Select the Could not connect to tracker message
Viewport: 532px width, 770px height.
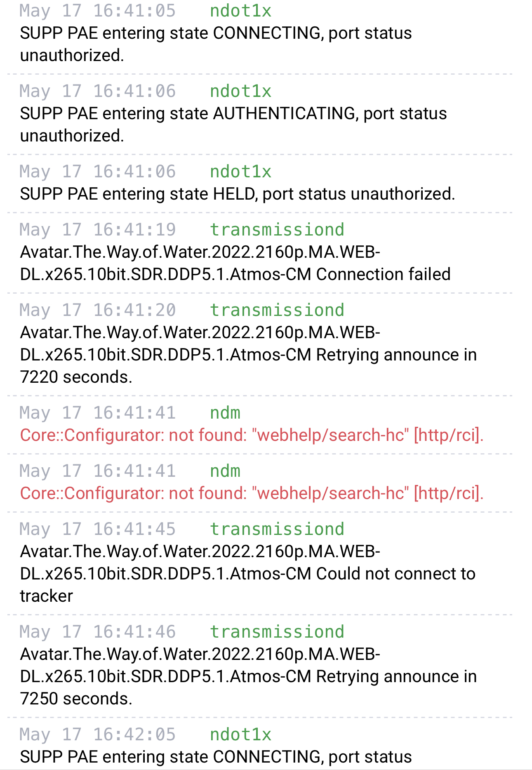(x=247, y=574)
